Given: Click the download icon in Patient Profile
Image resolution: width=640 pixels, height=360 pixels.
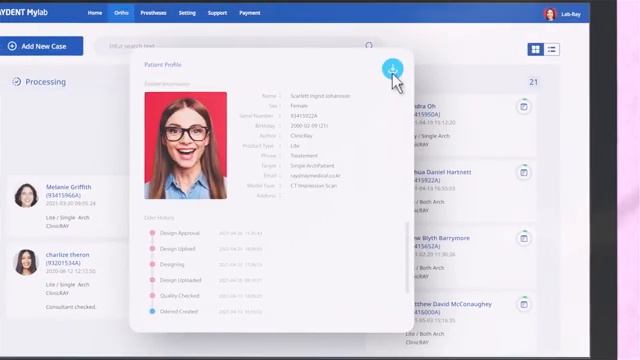Looking at the screenshot, I should point(392,69).
